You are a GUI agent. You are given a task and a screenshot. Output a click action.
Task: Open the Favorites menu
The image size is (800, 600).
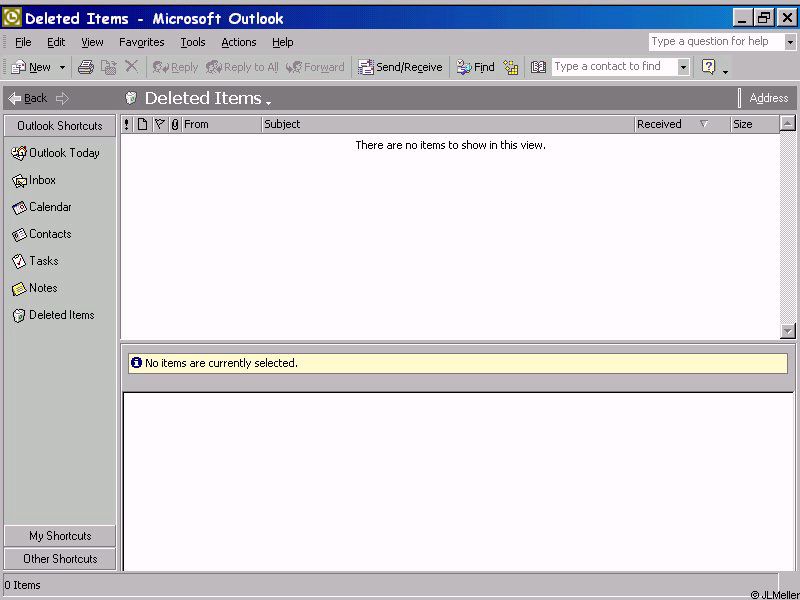[141, 42]
